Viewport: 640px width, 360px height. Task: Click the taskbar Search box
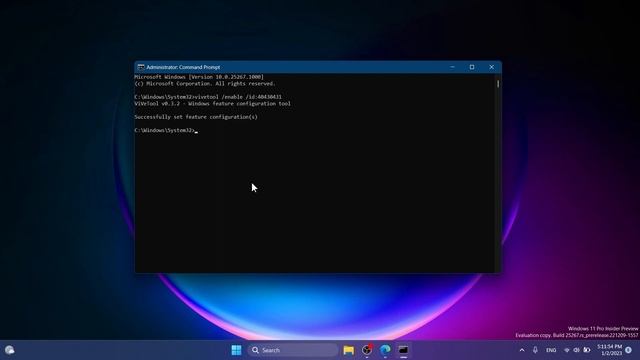[293, 350]
